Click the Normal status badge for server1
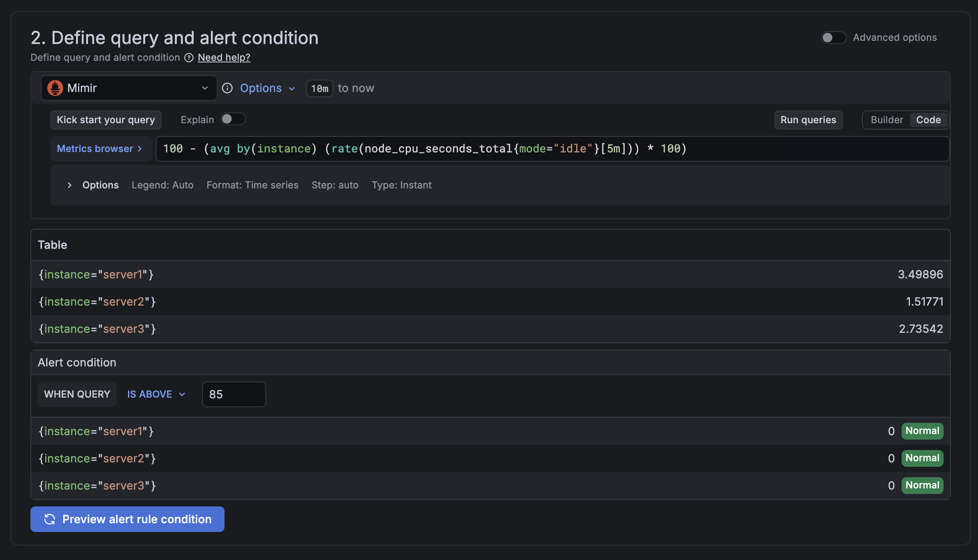The image size is (978, 560). point(922,431)
